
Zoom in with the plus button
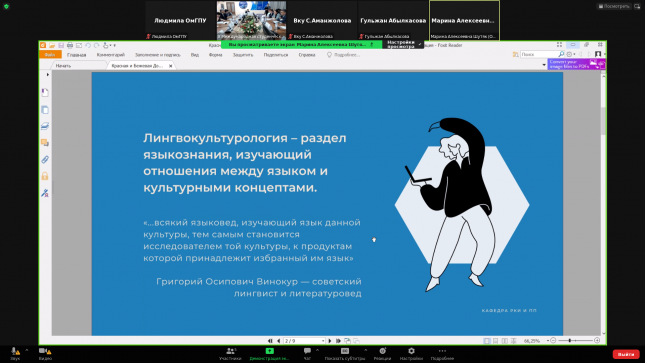(x=597, y=341)
